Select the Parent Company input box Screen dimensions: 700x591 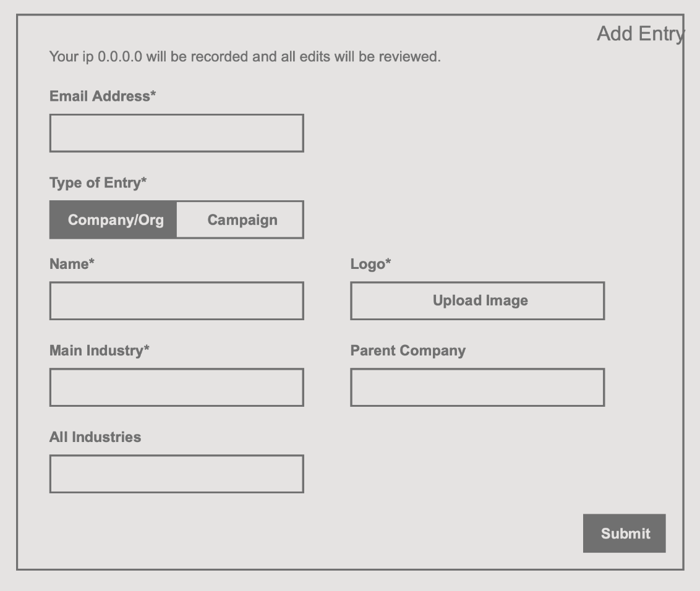click(477, 388)
